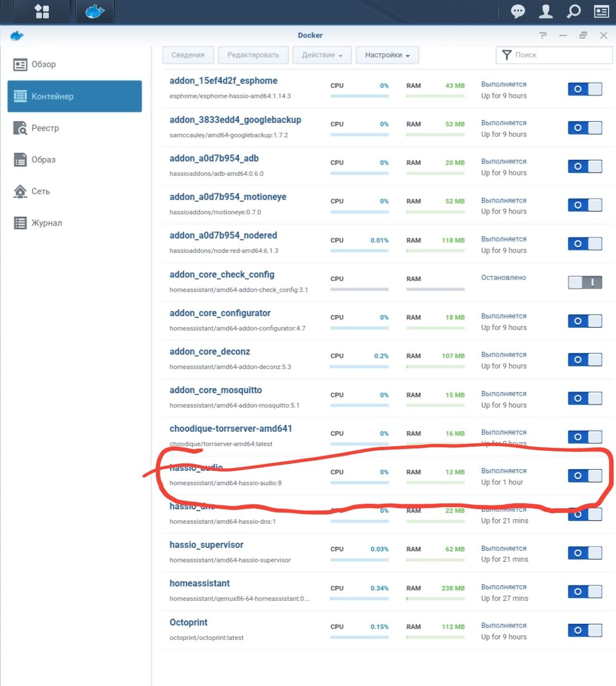Select the addon_15ef4d2f_esphome container name
This screenshot has height=686, width=616.
point(224,81)
